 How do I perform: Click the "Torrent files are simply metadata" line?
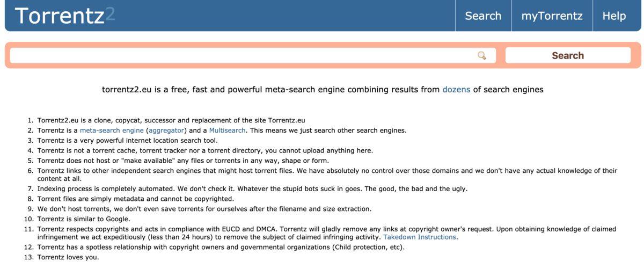pos(135,199)
